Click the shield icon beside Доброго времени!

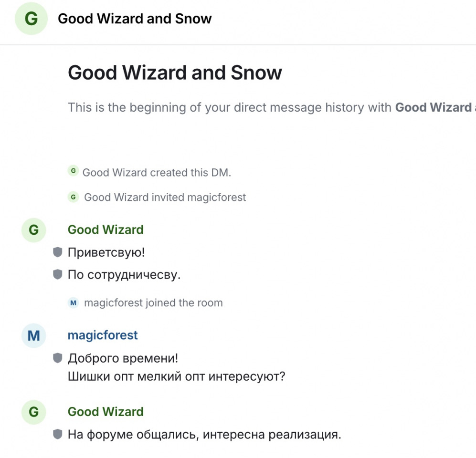click(57, 358)
